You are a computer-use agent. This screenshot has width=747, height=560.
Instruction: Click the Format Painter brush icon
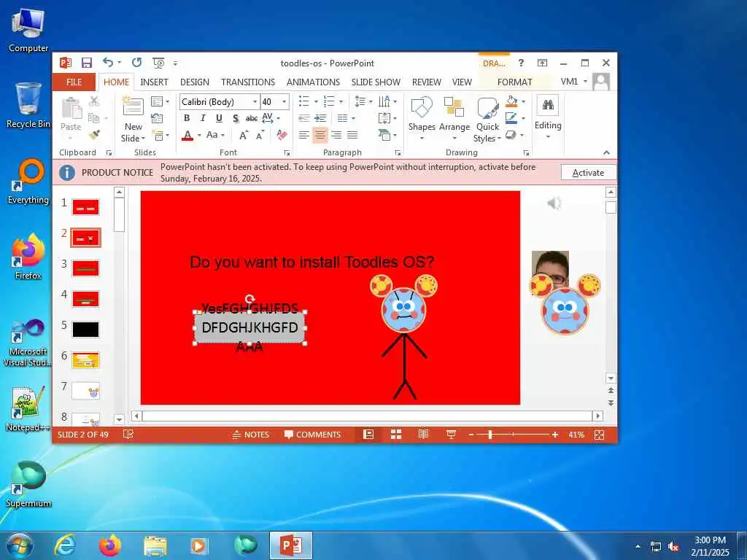(94, 135)
